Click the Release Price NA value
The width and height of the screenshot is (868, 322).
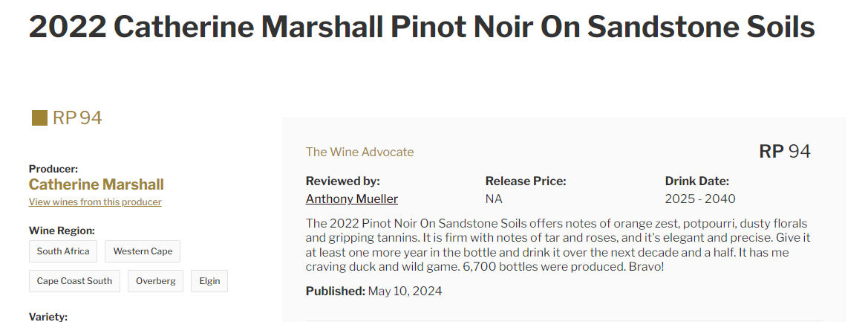coord(494,199)
